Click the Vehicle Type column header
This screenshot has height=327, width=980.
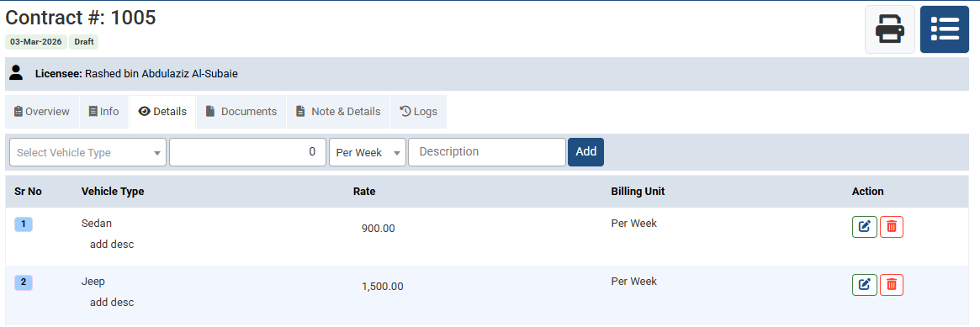coord(113,192)
